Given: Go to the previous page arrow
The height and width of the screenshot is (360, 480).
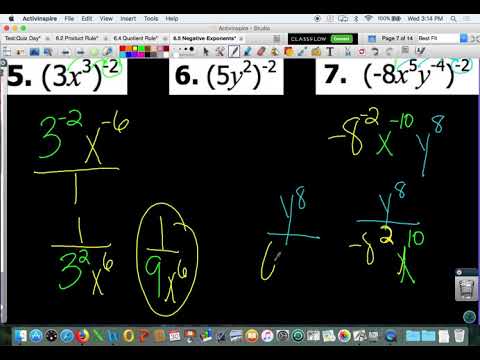Looking at the screenshot, I should 66,52.
